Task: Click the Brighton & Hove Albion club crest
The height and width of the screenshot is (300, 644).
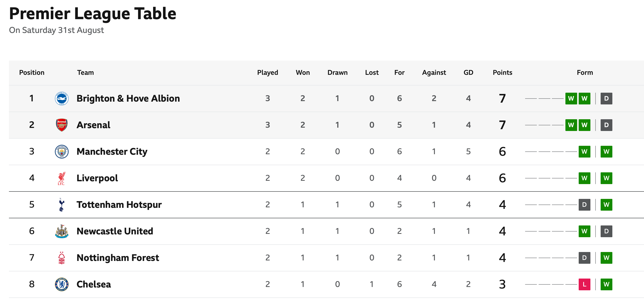Action: tap(62, 99)
